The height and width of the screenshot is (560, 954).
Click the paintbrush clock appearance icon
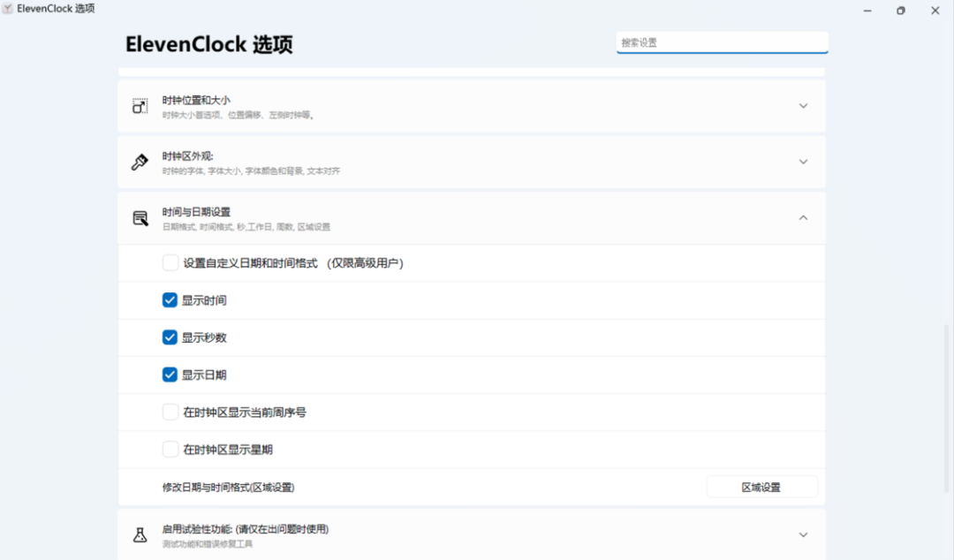tap(140, 162)
